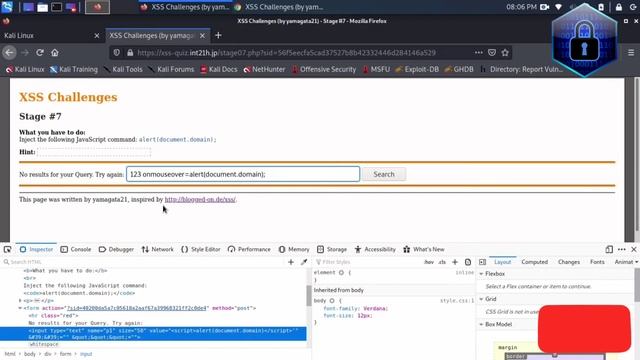Bookmark this page with the star icon
The height and width of the screenshot is (360, 640).
tap(505, 53)
